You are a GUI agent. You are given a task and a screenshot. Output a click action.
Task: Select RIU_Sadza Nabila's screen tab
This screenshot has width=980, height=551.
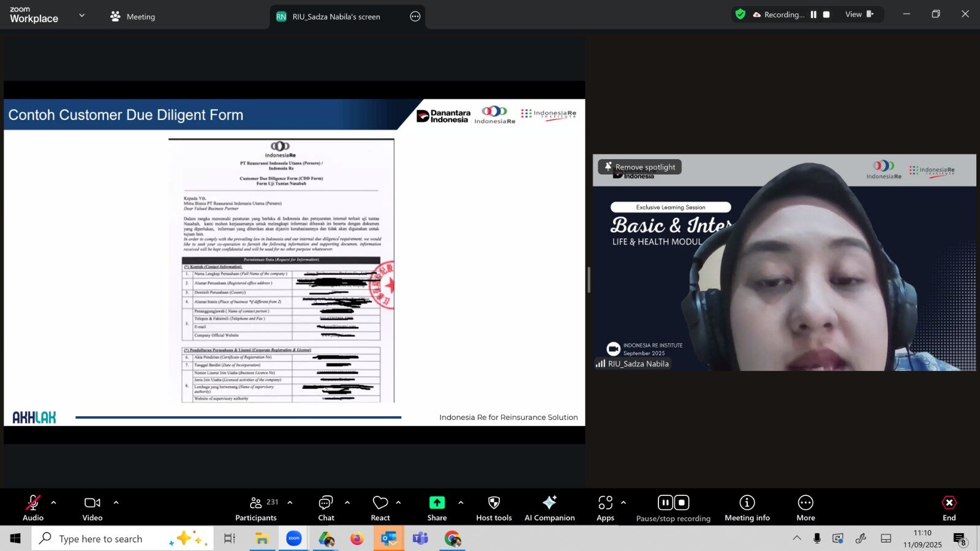point(336,17)
